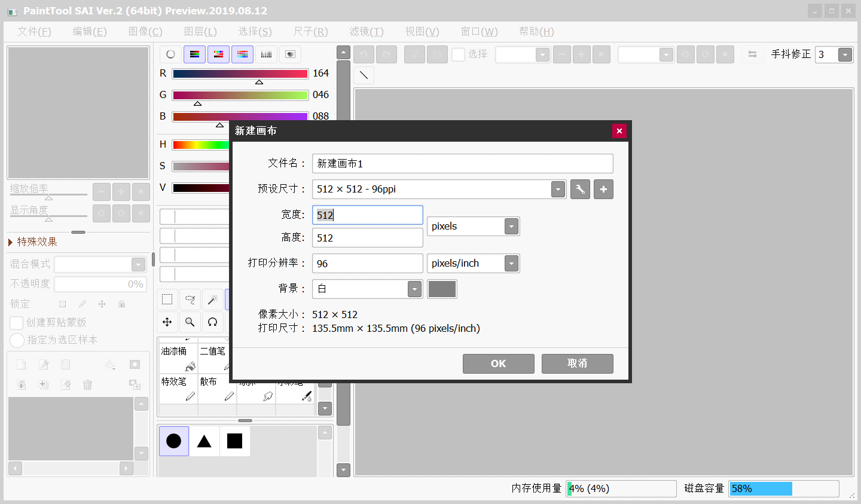Image resolution: width=861 pixels, height=504 pixels.
Task: Click the 内存使用量 memory usage bar
Action: 621,488
